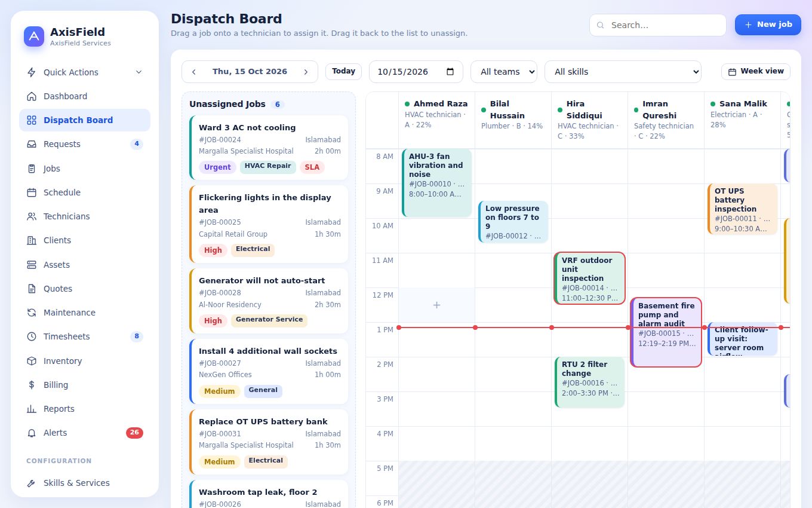
Task: Click the Clients building icon
Action: pos(32,240)
